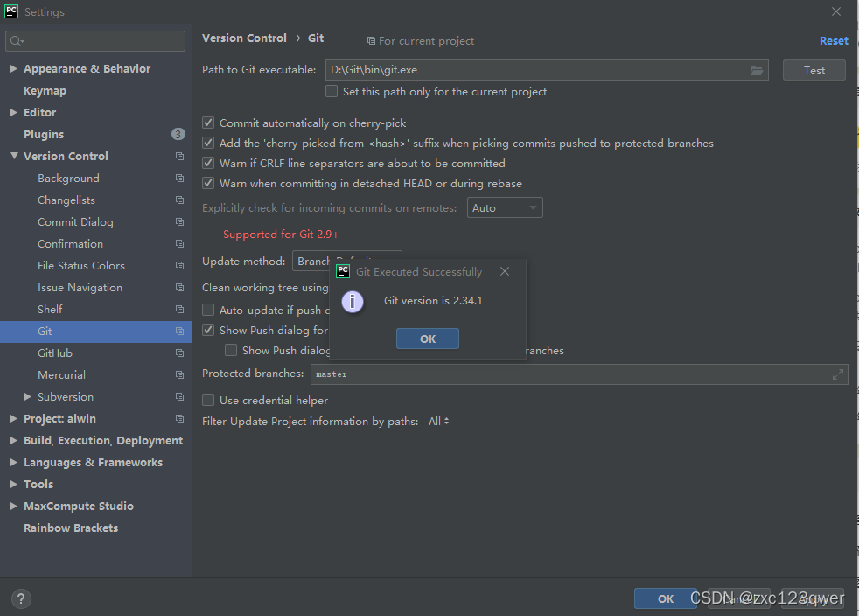Expand the Editor section
This screenshot has width=859, height=616.
click(14, 112)
